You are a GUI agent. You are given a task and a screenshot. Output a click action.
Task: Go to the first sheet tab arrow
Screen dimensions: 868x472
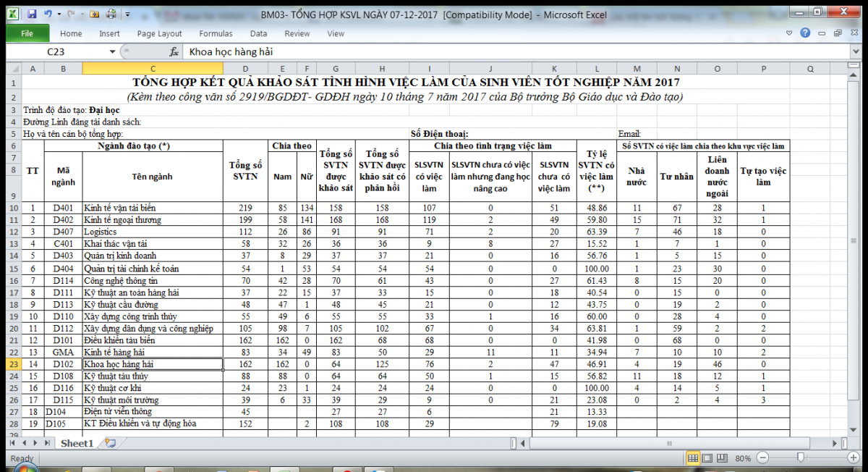point(14,443)
